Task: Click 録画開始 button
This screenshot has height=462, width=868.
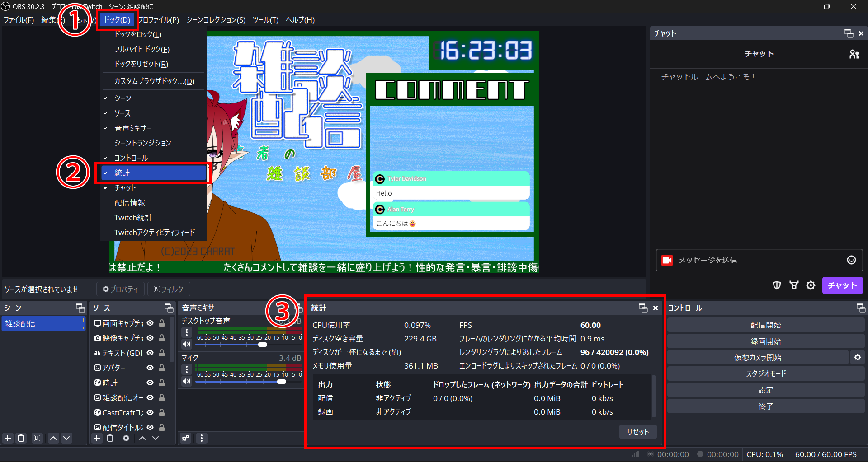Action: click(x=765, y=341)
